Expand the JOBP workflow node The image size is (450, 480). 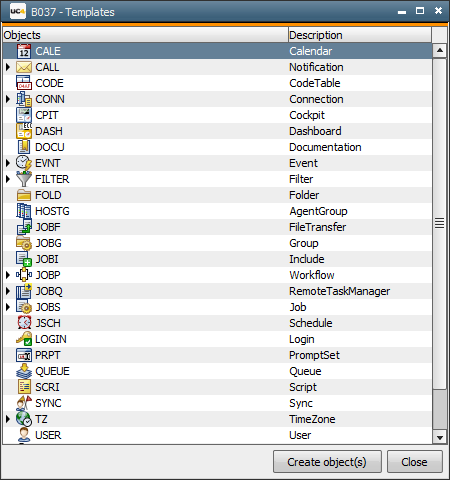click(8, 275)
